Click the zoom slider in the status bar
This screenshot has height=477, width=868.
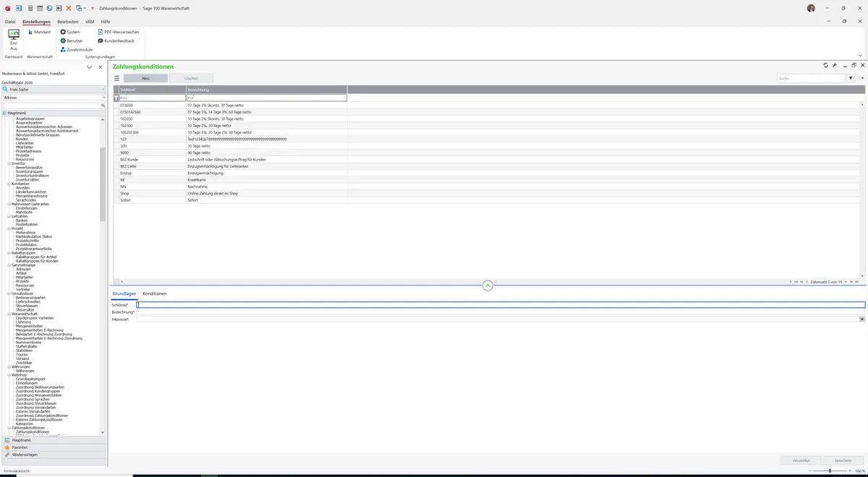pos(830,470)
